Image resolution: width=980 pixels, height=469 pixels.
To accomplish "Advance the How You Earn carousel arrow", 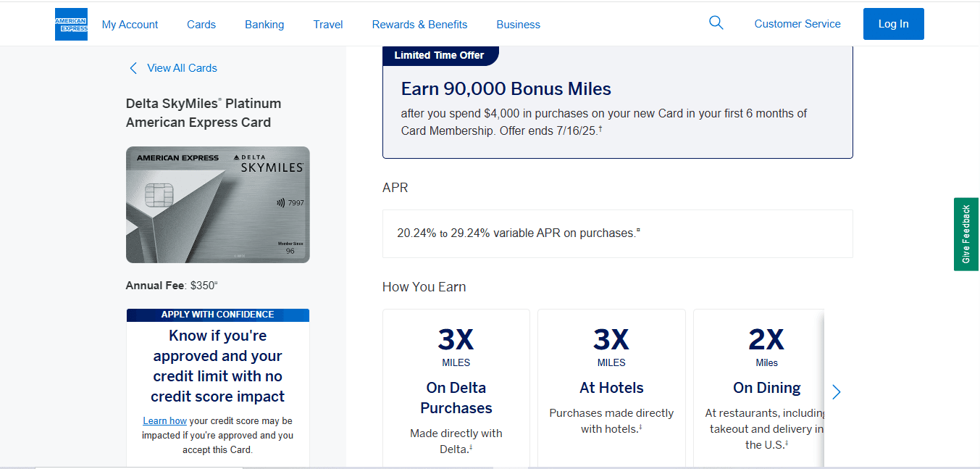I will pos(836,391).
